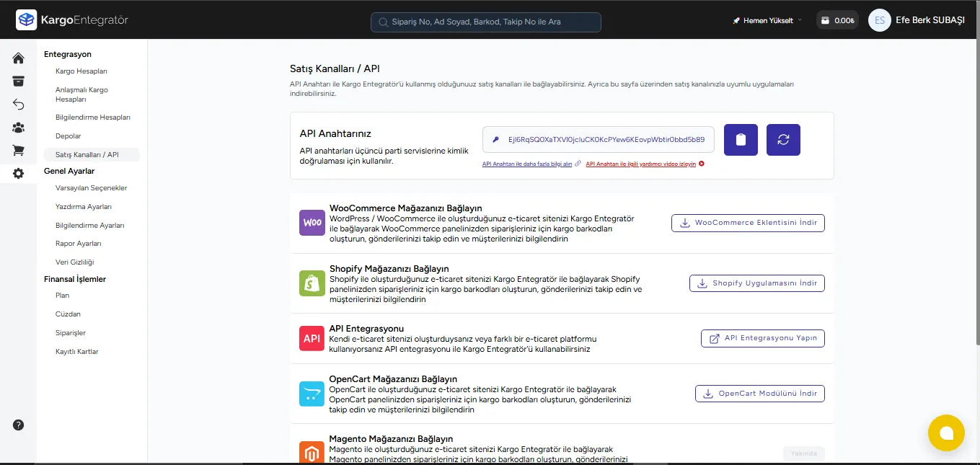Click the Shopify logo icon
Image resolution: width=980 pixels, height=465 pixels.
coord(312,283)
